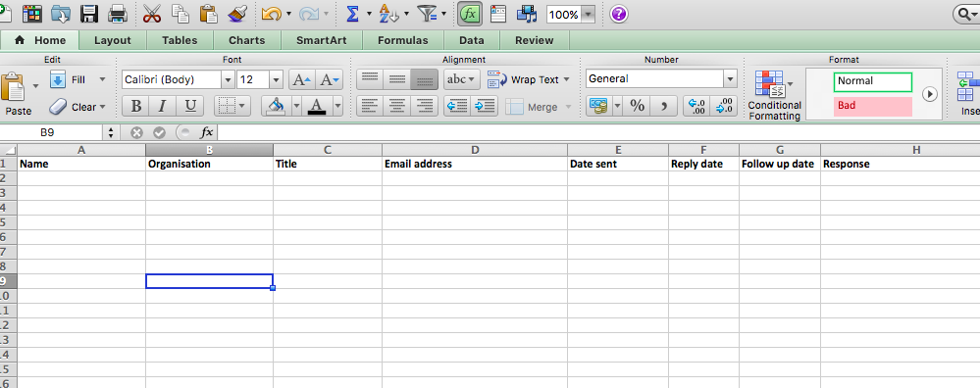Screen dimensions: 980x388
Task: Apply the Bad cell style
Action: click(872, 106)
